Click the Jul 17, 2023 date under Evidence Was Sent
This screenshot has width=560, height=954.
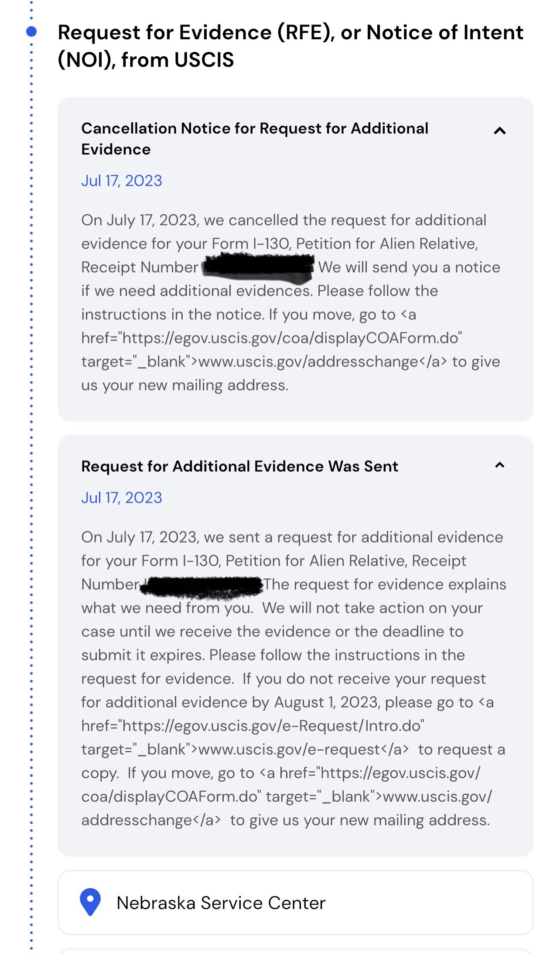coord(122,498)
